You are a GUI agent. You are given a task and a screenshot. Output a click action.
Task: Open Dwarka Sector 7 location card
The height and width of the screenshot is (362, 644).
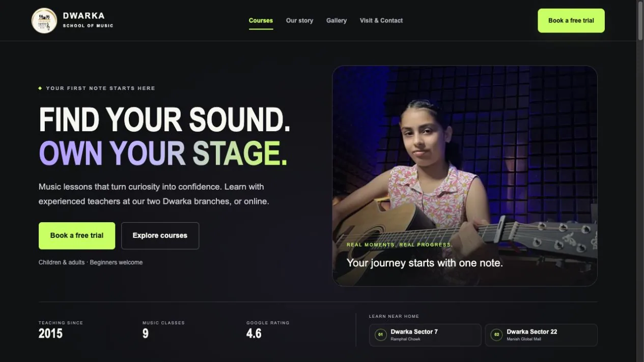pyautogui.click(x=425, y=335)
